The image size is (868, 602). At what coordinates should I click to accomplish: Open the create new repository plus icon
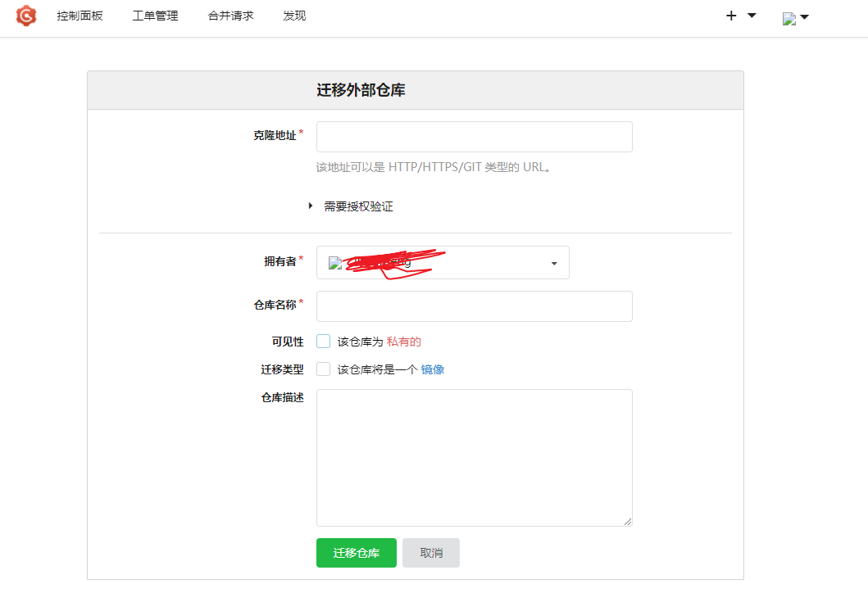point(730,15)
